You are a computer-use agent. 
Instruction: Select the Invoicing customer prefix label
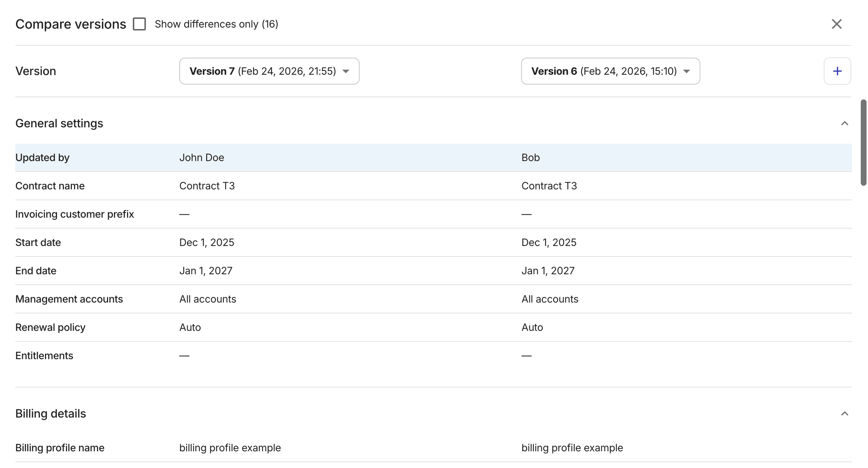click(x=74, y=214)
